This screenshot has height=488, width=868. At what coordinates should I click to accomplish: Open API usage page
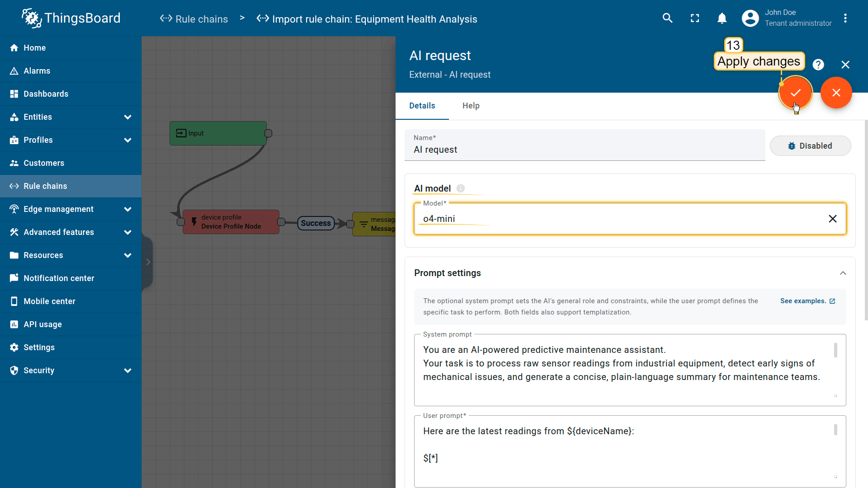71,324
